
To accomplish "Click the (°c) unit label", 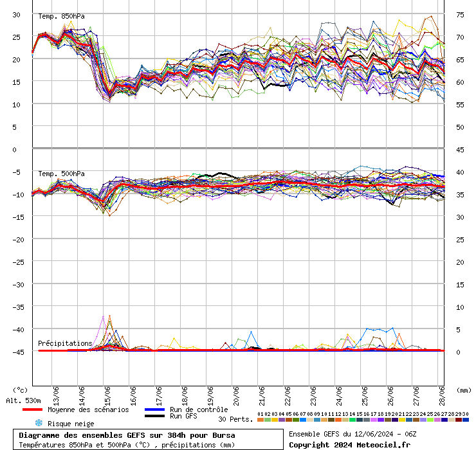I will pos(20,390).
